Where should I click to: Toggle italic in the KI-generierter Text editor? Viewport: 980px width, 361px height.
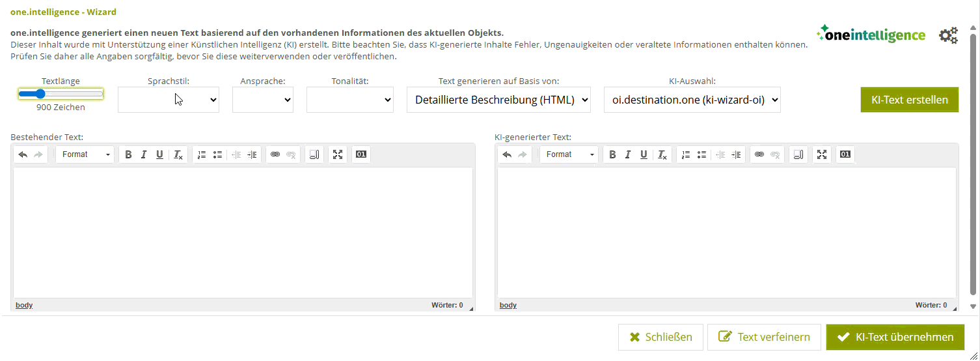pos(628,154)
